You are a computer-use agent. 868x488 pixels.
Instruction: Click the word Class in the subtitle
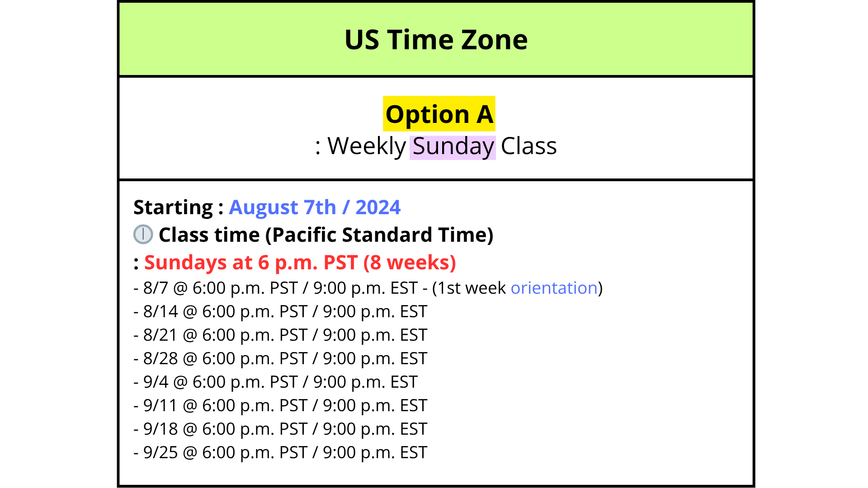click(528, 146)
